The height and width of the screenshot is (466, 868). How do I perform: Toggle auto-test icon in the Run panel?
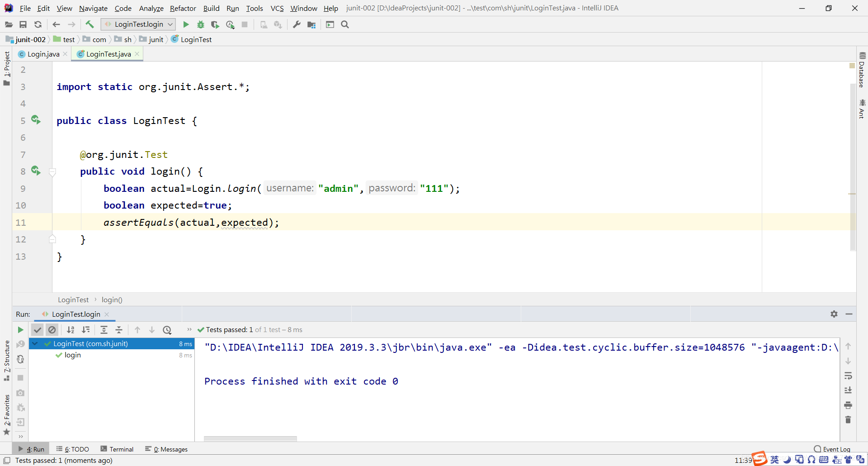20,359
